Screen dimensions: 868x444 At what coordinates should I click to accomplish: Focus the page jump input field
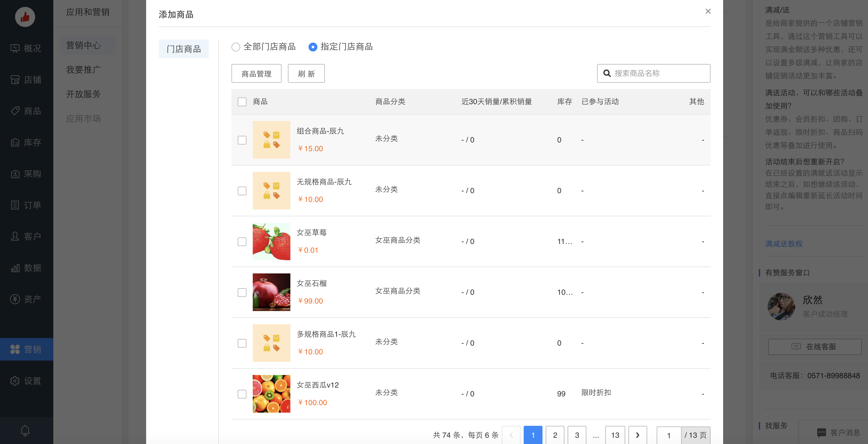tap(669, 435)
